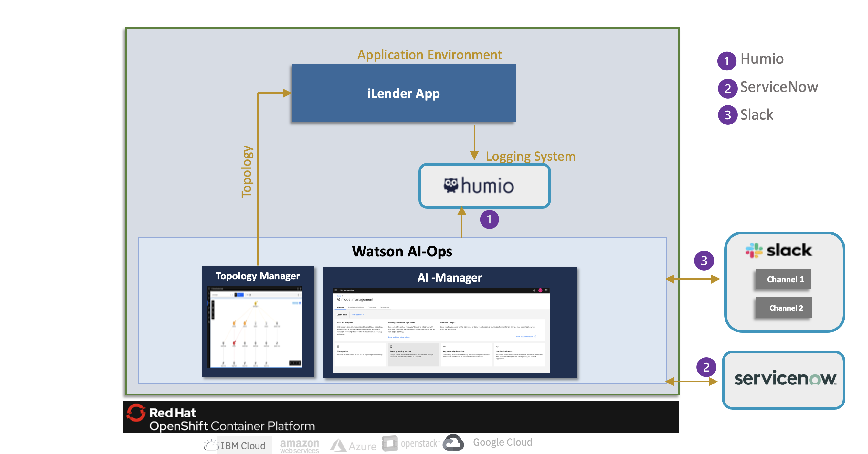Image resolution: width=868 pixels, height=454 pixels.
Task: Click the Topology Manager screenshot thumbnail
Action: pyautogui.click(x=255, y=327)
